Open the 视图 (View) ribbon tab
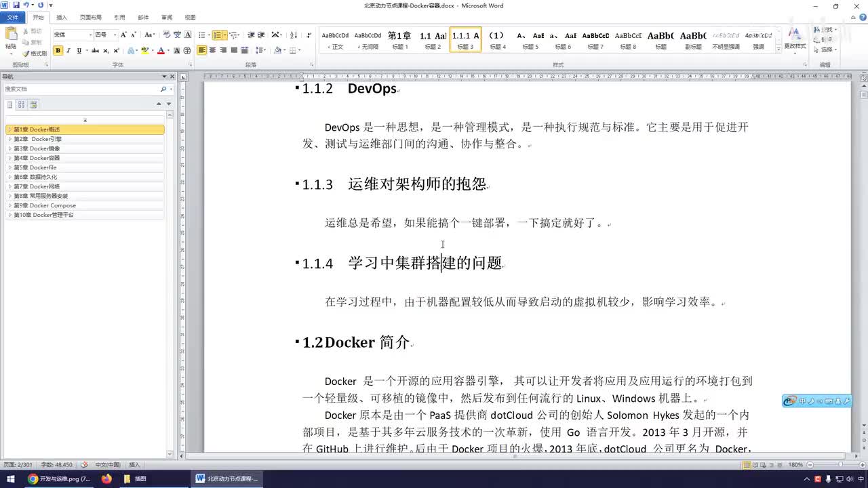868x488 pixels. tap(190, 18)
